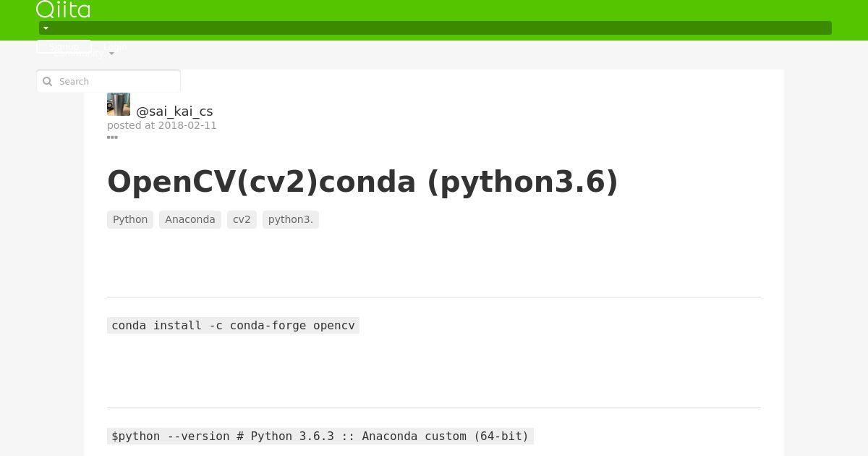868x456 pixels.
Task: Click the article title OpenCV(cv2)conda
Action: [362, 182]
